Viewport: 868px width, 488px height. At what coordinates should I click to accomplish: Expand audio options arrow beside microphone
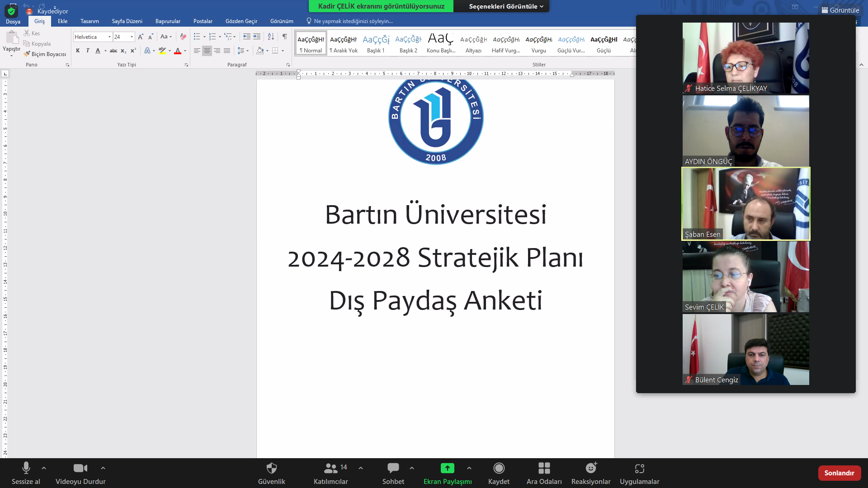[44, 468]
